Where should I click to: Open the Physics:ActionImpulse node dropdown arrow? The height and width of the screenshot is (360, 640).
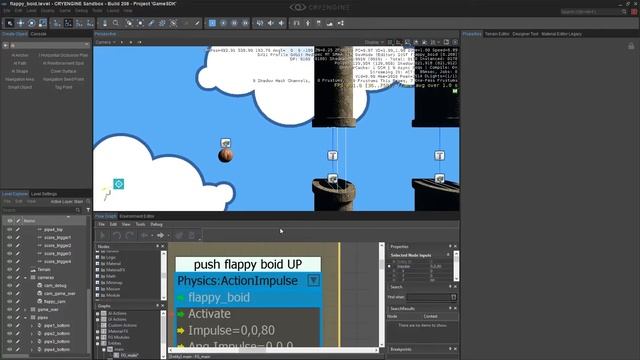[x=313, y=280]
